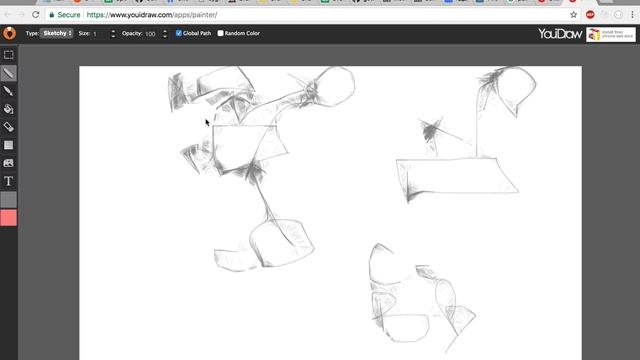The image size is (640, 360).
Task: Select the eraser tool
Action: pos(9,127)
